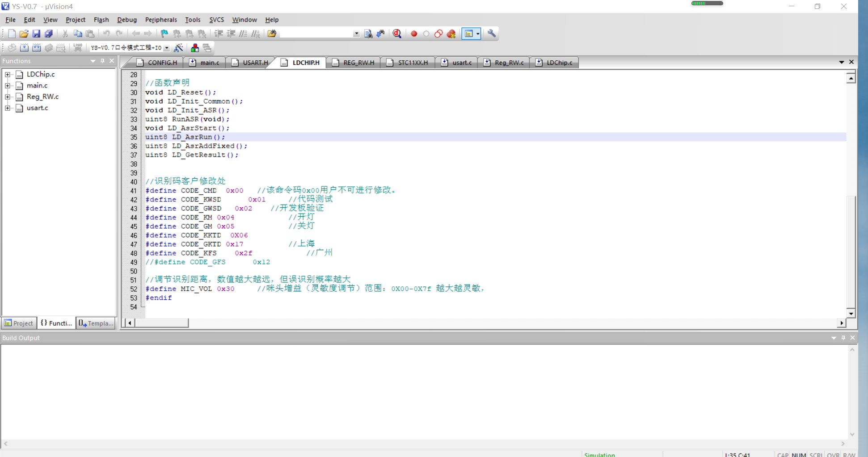Click the Open file folder icon

click(x=24, y=34)
